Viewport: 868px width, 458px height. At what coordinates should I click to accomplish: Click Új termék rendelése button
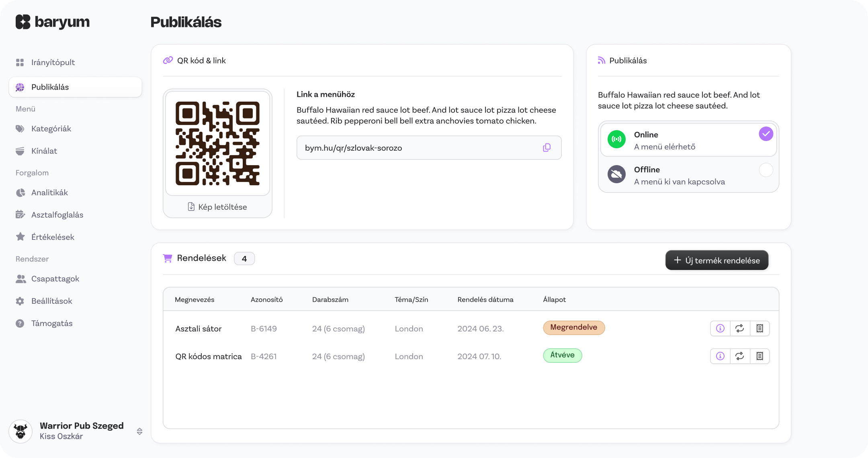pyautogui.click(x=717, y=260)
